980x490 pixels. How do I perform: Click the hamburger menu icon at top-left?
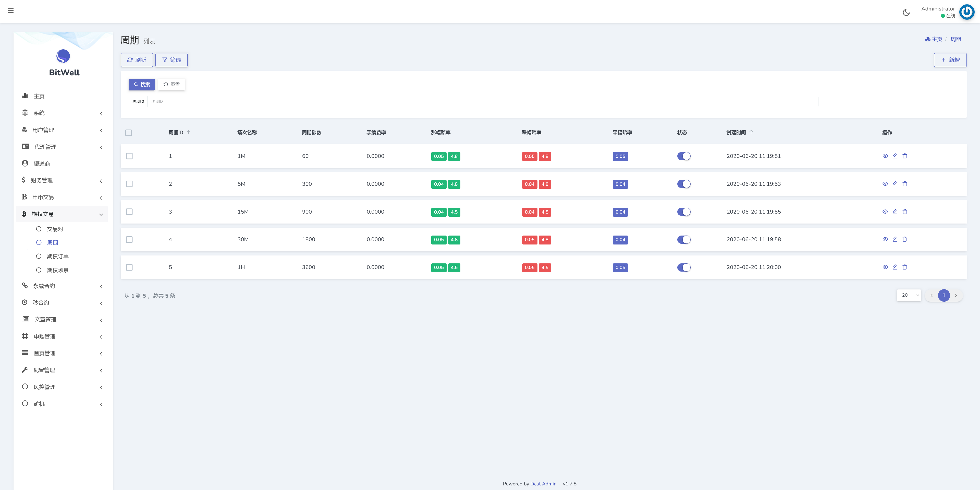point(11,11)
